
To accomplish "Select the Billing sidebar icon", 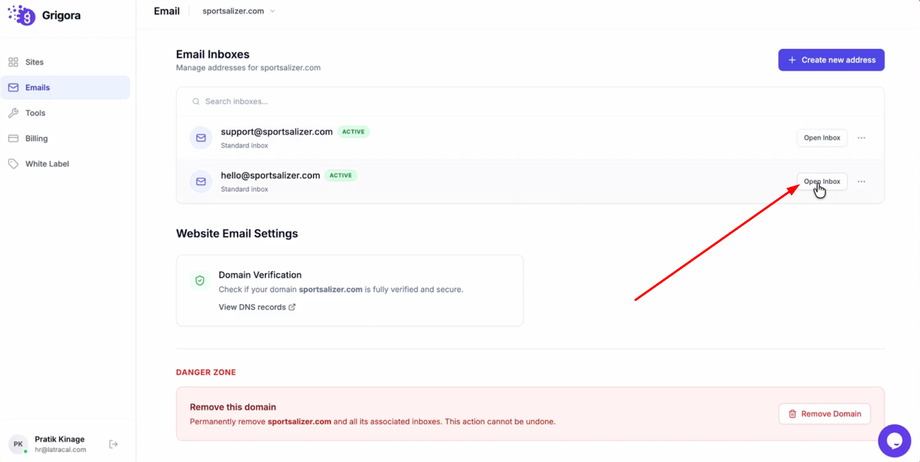I will point(13,139).
